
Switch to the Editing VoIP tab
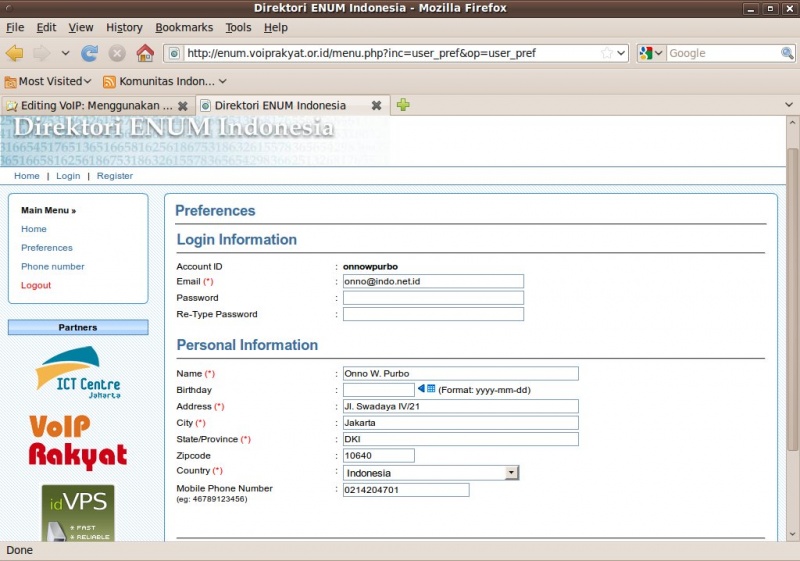pos(97,105)
